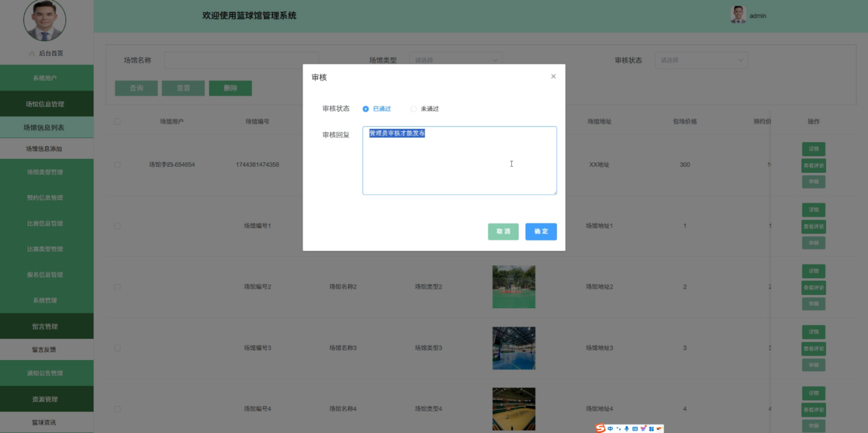This screenshot has height=433, width=868.
Task: Select the 已通过 radio button
Action: [x=366, y=109]
